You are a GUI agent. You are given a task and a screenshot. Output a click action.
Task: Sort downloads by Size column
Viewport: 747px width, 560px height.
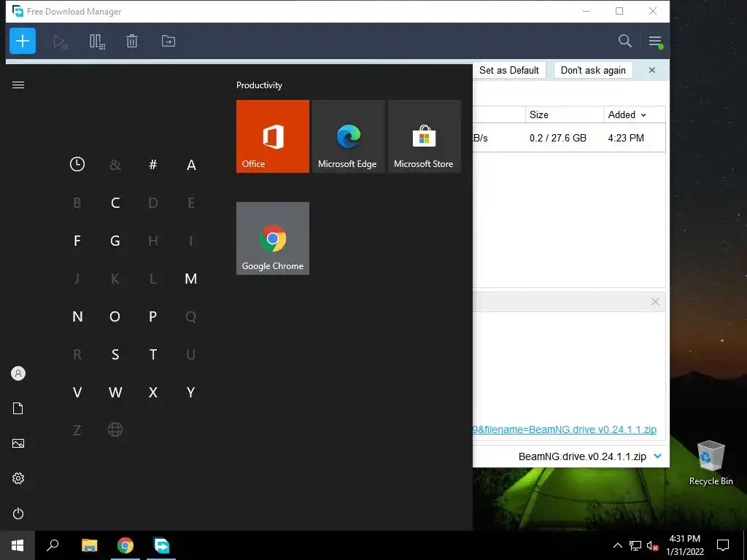click(565, 114)
